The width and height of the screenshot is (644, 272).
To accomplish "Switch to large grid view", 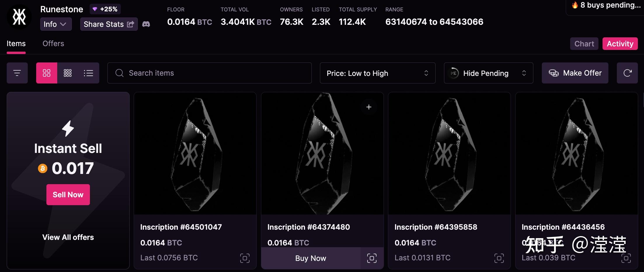I will pyautogui.click(x=47, y=73).
